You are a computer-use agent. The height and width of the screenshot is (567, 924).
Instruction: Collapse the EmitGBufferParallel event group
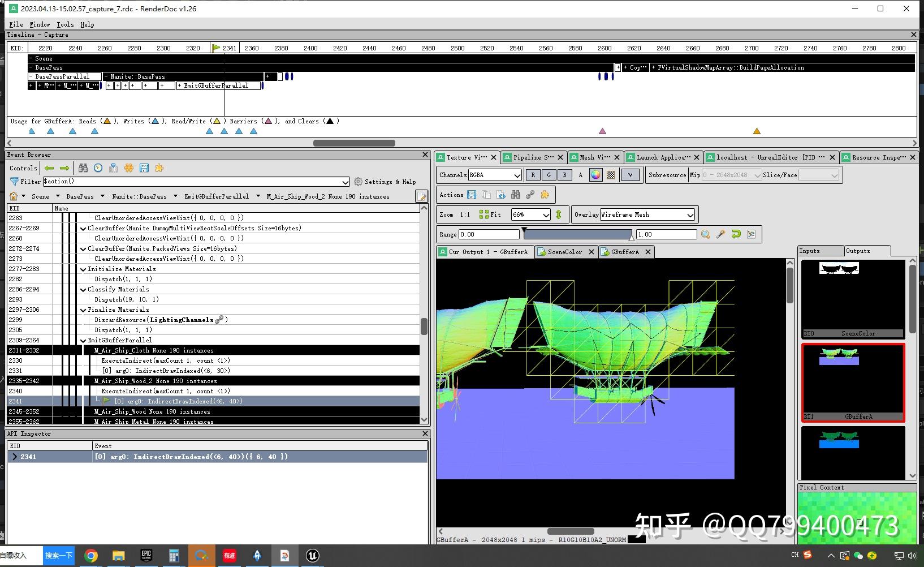click(83, 340)
